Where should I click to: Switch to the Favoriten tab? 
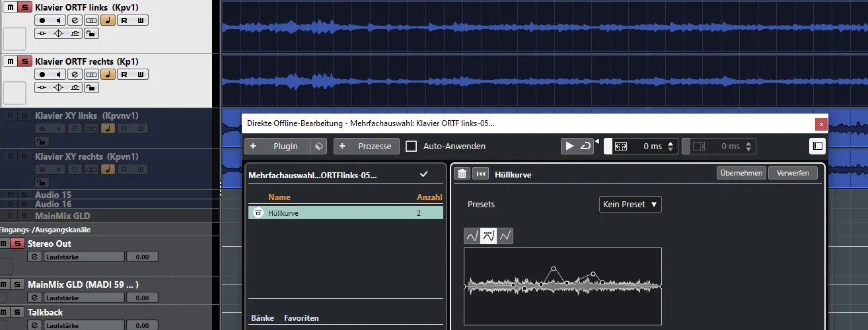click(x=301, y=318)
